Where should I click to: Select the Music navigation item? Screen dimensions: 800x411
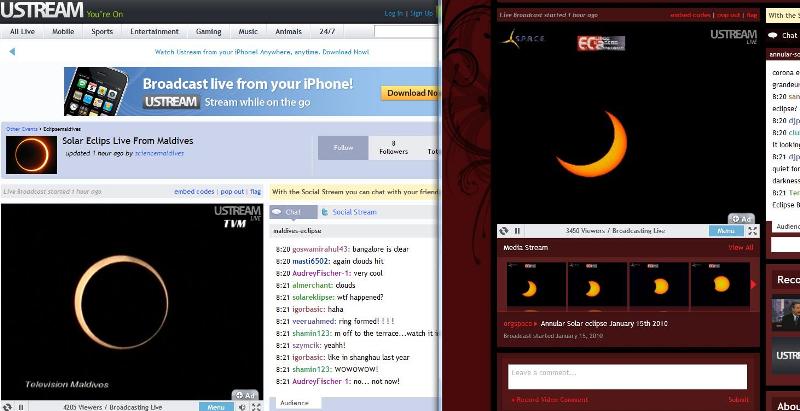click(248, 32)
